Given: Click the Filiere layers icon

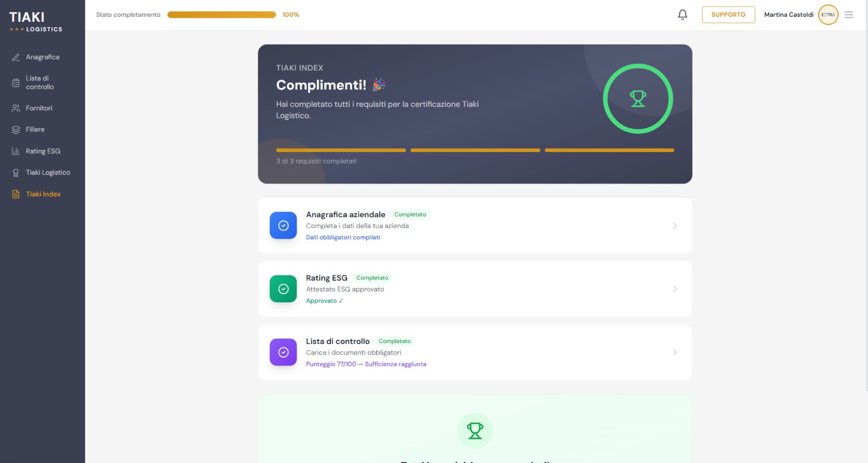Looking at the screenshot, I should pos(16,130).
